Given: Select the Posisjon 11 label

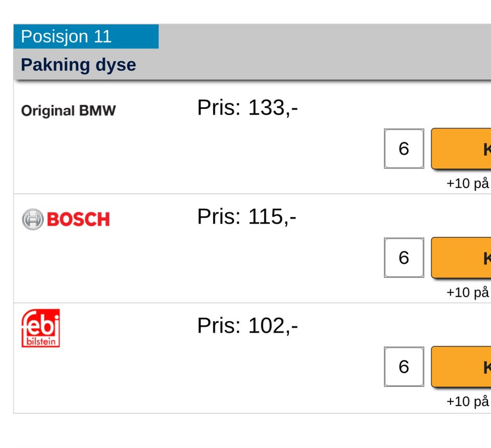Looking at the screenshot, I should pos(66,36).
